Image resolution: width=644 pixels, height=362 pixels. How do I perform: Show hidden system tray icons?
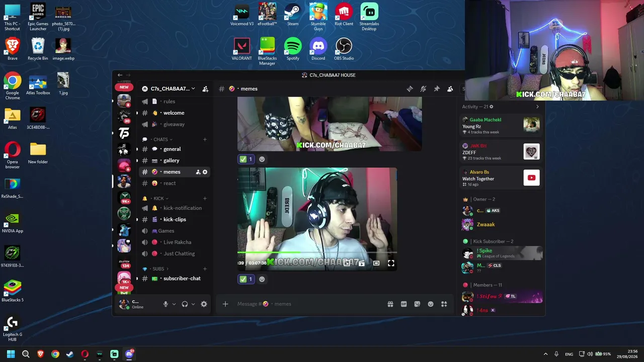(545, 354)
